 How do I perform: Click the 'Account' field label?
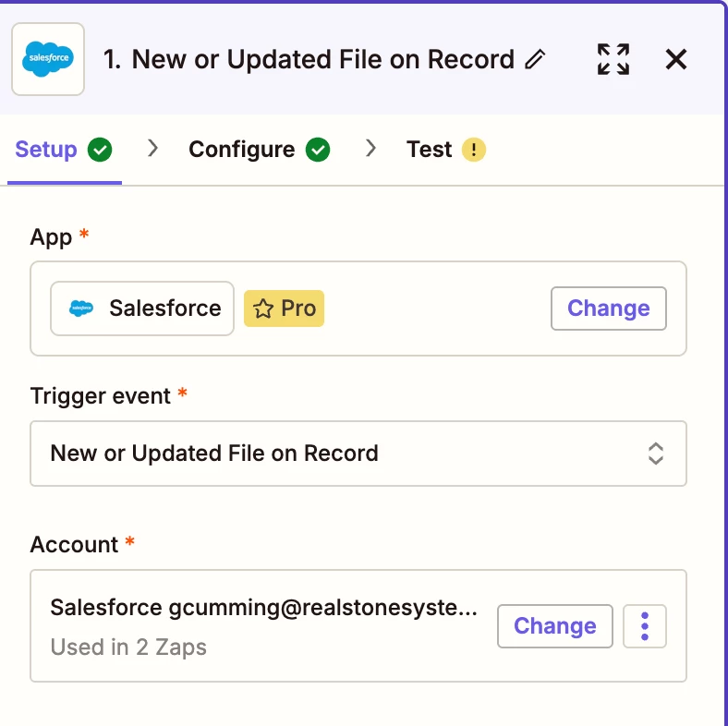(74, 544)
